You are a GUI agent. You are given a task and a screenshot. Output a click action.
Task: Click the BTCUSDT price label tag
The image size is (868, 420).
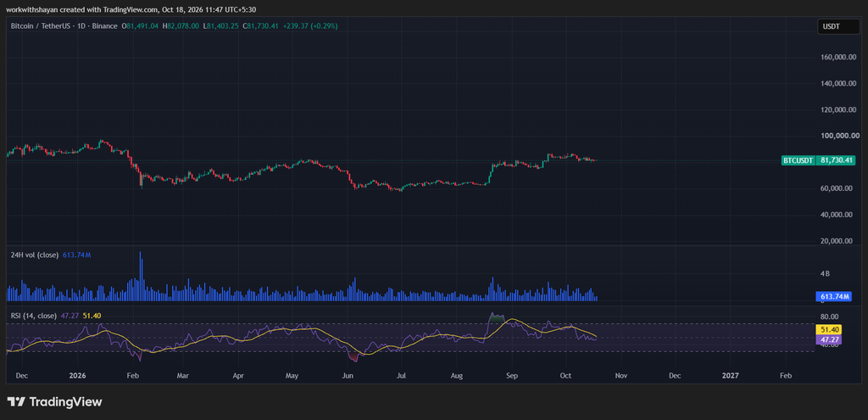(798, 160)
